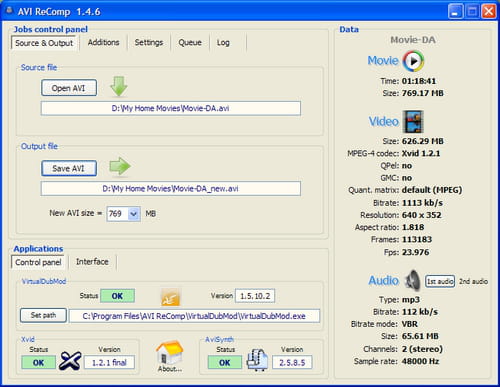Click the Xvid OK status indicator
Screen dimensions: 500x387
[38, 363]
